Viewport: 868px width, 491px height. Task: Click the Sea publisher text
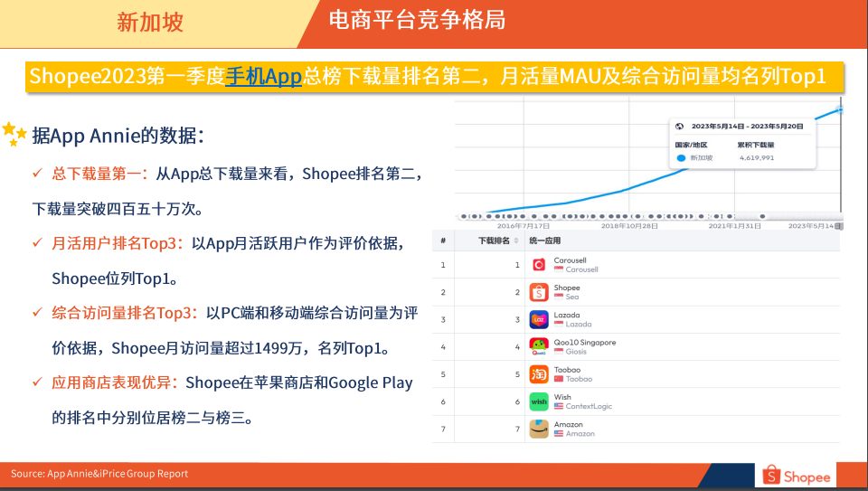click(x=571, y=297)
